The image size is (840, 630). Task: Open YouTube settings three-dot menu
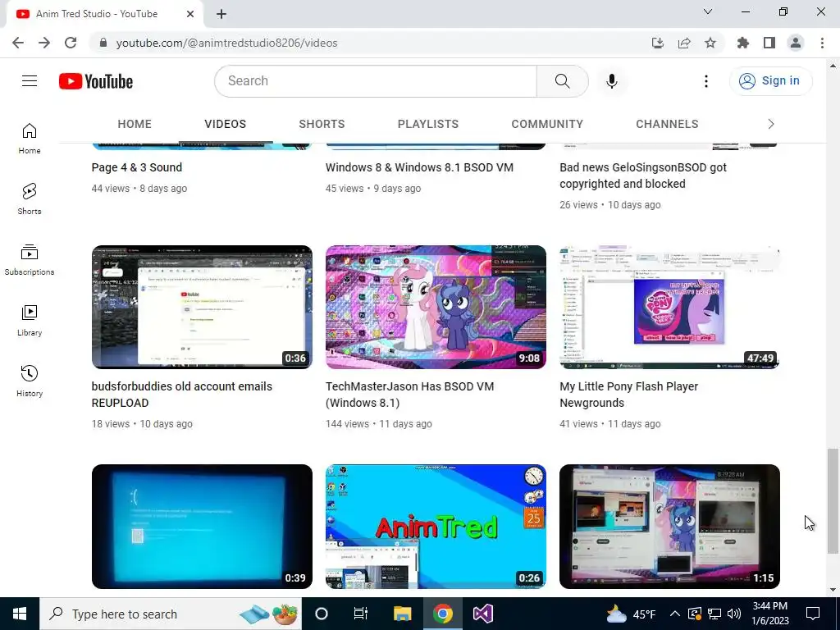(706, 81)
